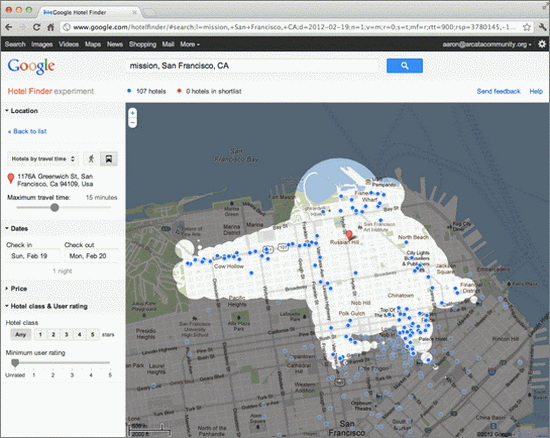550x438 pixels.
Task: Bookmark page with the star icon
Action: pyautogui.click(x=526, y=27)
